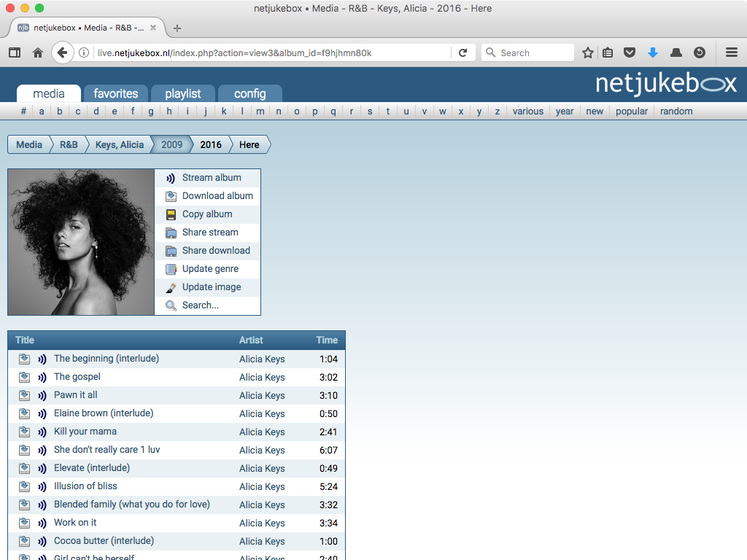Click the download icon beside Kill your mama

pyautogui.click(x=25, y=432)
